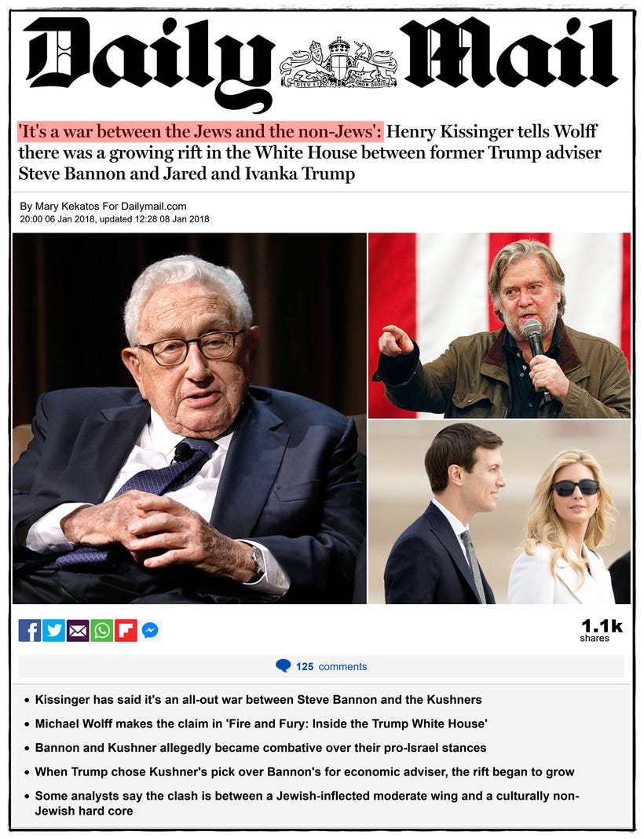Image resolution: width=644 pixels, height=839 pixels.
Task: Open the photo of couple walking
Action: point(499,512)
